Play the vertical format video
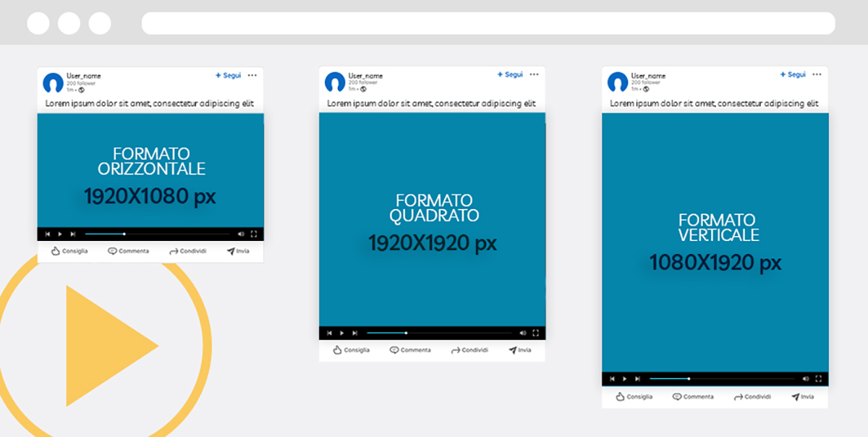Image resolution: width=868 pixels, height=437 pixels. click(625, 378)
